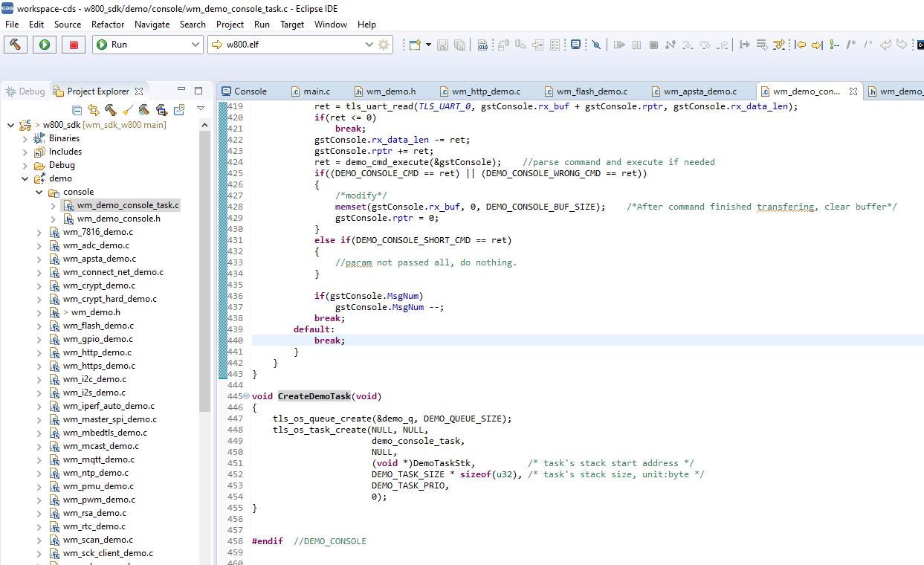Click the plain hammer build icon in Project Explorer toolbar

(x=111, y=110)
